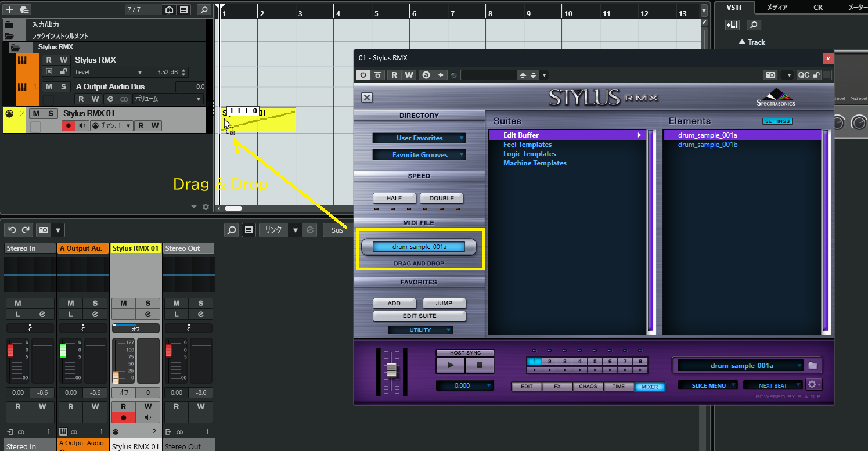Click DOUBLE speed button
The height and width of the screenshot is (451, 868).
(441, 198)
